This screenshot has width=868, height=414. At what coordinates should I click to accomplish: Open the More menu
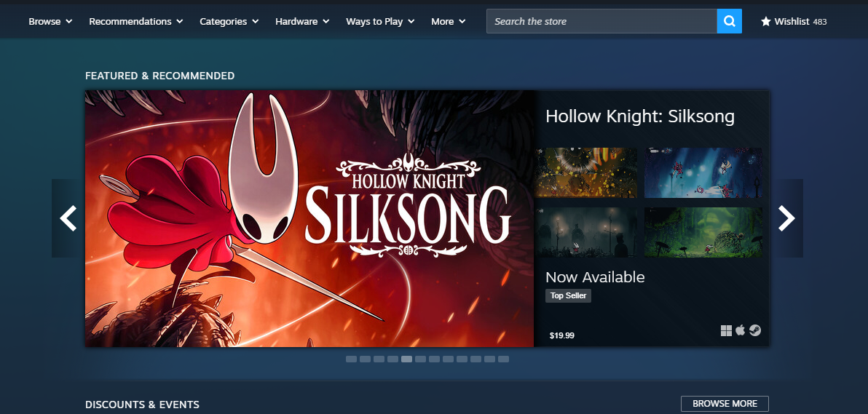click(x=449, y=22)
